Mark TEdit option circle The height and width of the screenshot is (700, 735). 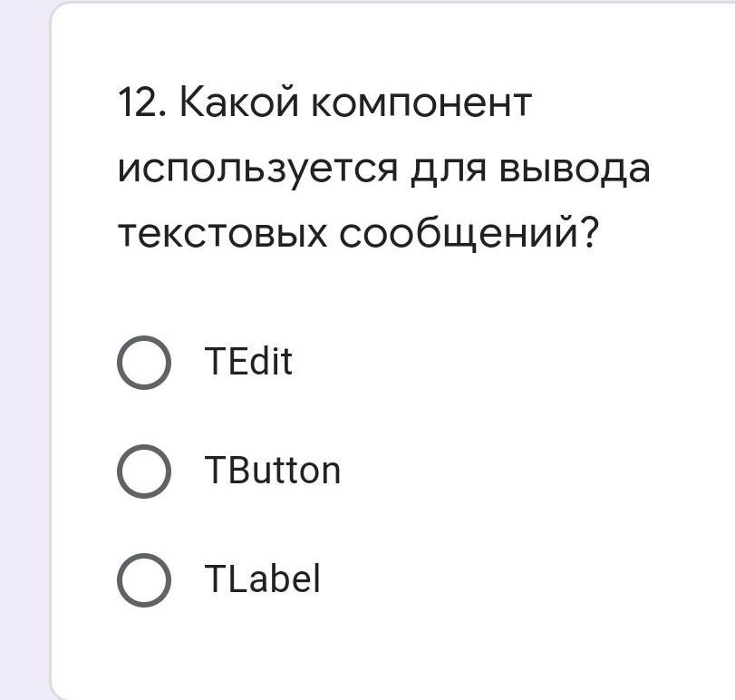coord(144,363)
